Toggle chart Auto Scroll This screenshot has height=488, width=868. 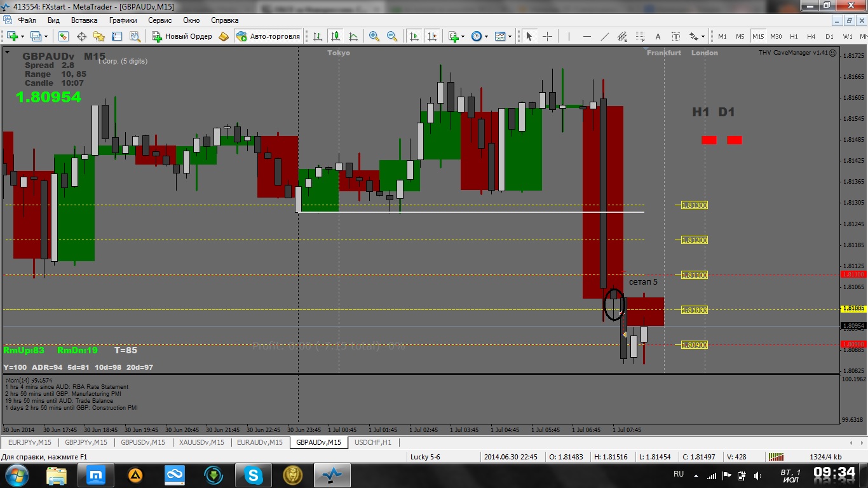pos(414,36)
